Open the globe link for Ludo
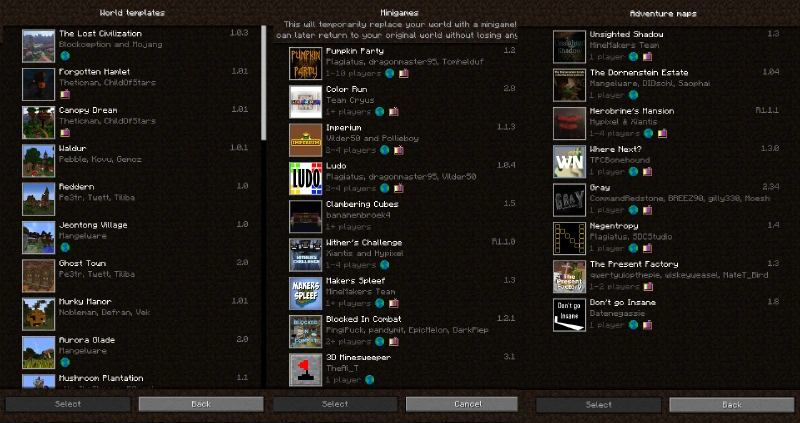This screenshot has width=800, height=423. (384, 188)
